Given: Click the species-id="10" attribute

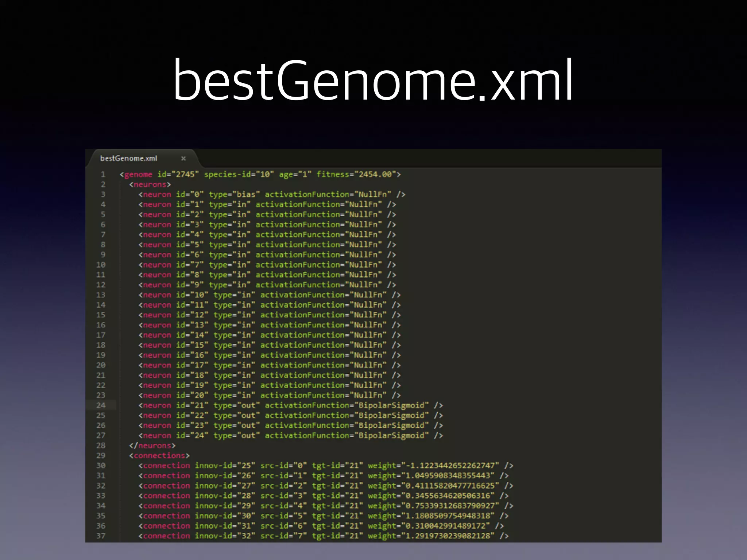Looking at the screenshot, I should point(239,175).
